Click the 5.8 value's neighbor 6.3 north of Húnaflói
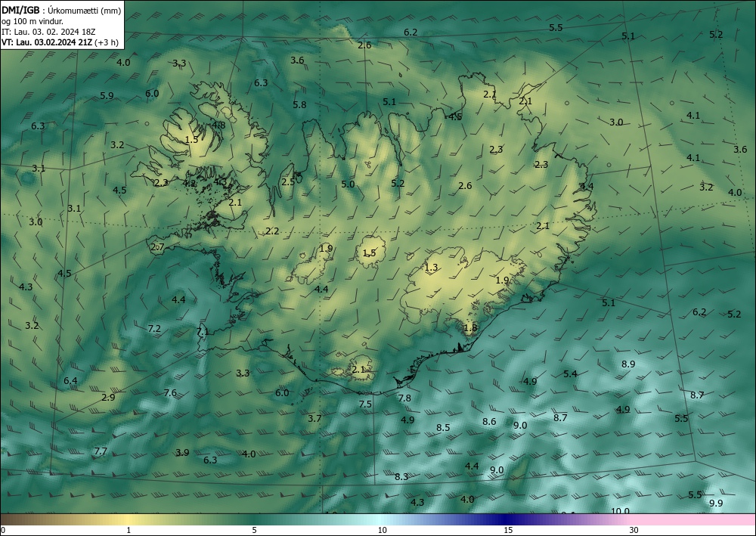 pos(261,83)
